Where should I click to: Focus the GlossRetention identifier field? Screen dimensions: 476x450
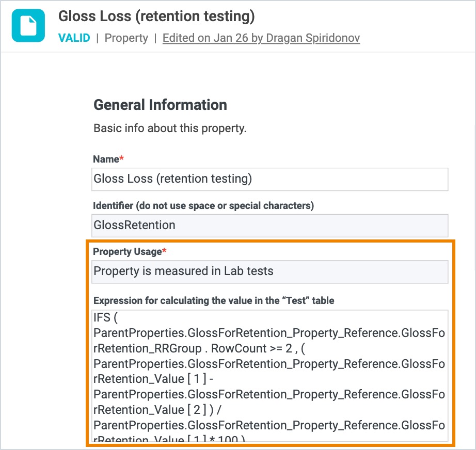pos(269,226)
